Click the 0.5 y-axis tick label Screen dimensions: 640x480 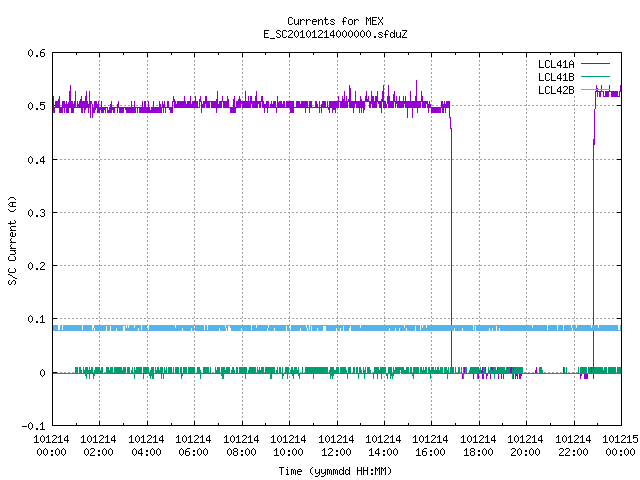click(36, 106)
